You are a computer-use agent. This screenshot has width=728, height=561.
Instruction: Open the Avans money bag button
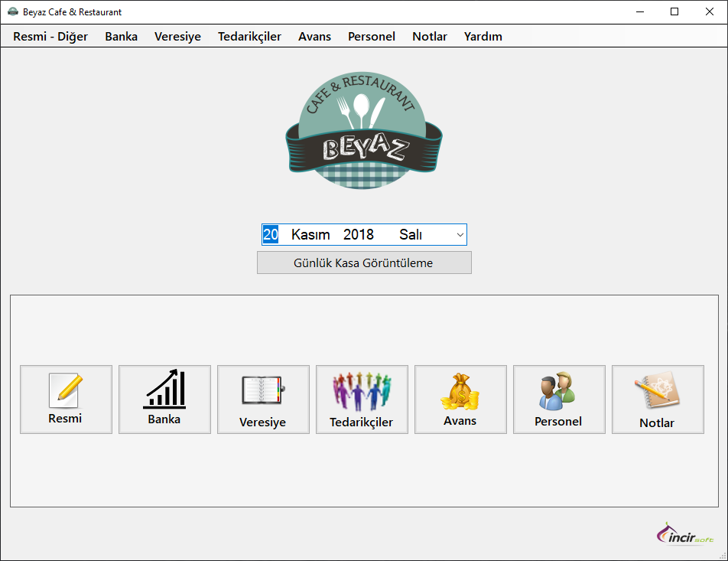(460, 400)
